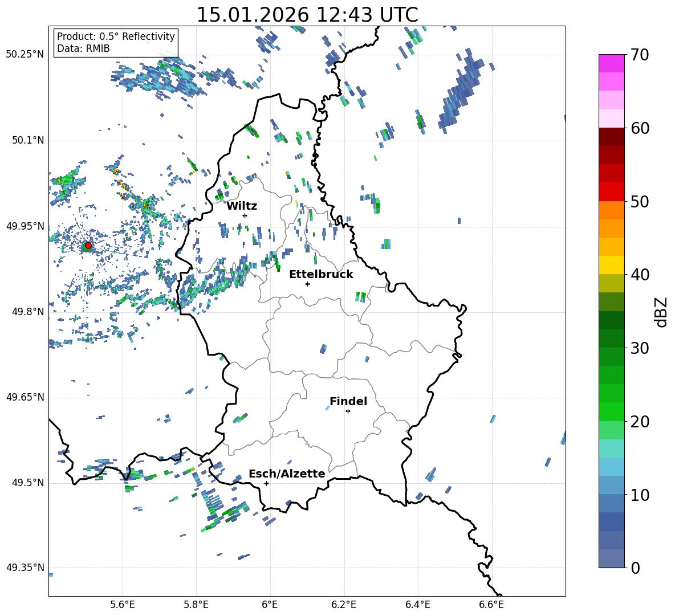Click the Wiltz station cross marker

[245, 215]
